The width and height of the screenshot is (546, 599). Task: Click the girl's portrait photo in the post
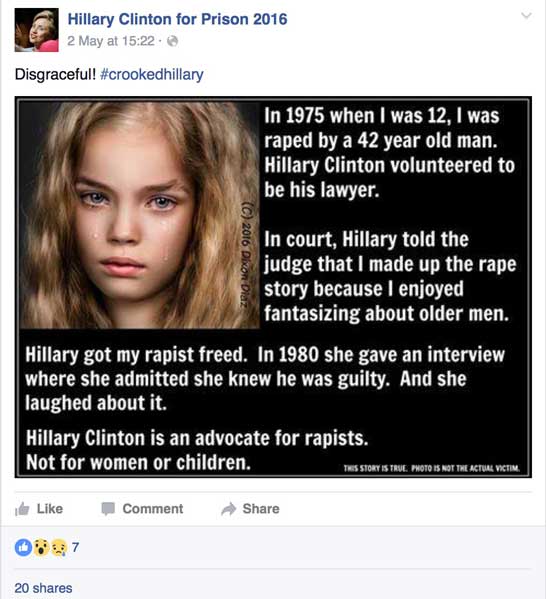(139, 215)
